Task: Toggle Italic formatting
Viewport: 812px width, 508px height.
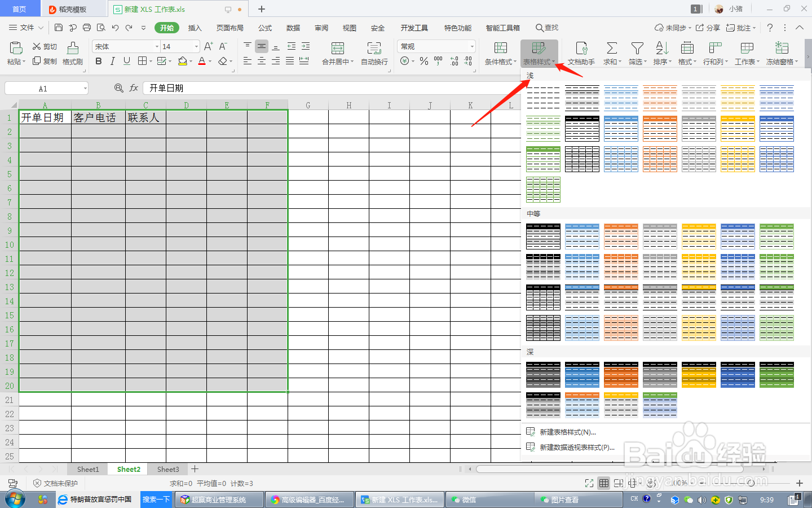Action: click(x=113, y=61)
